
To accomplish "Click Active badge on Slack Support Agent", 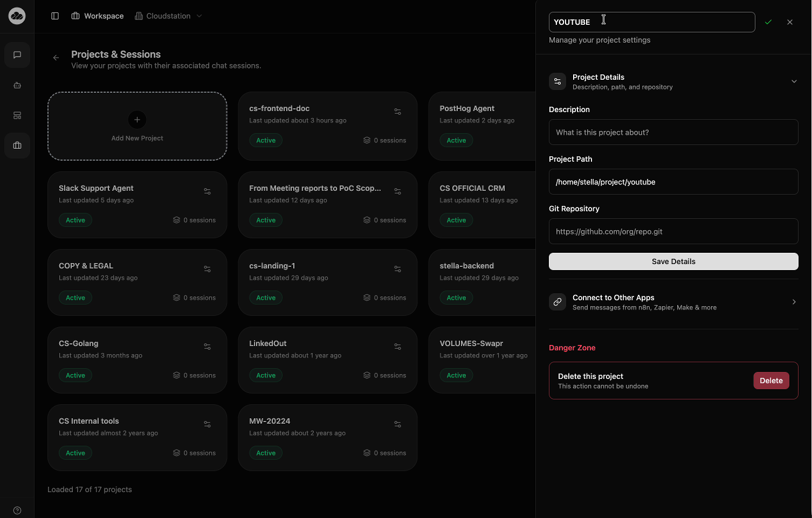I will pos(75,220).
